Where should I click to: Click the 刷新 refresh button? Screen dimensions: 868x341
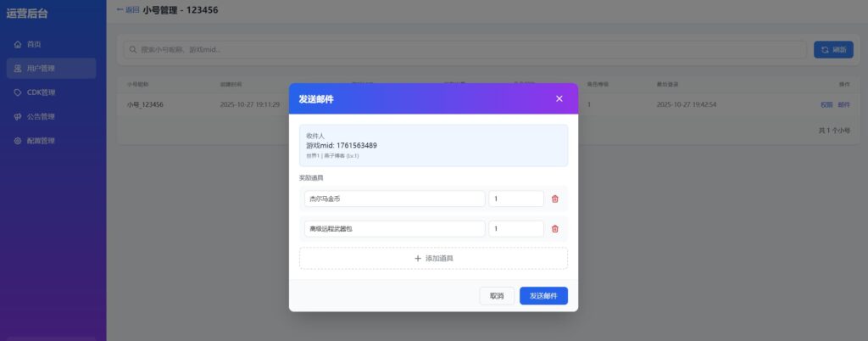click(833, 50)
